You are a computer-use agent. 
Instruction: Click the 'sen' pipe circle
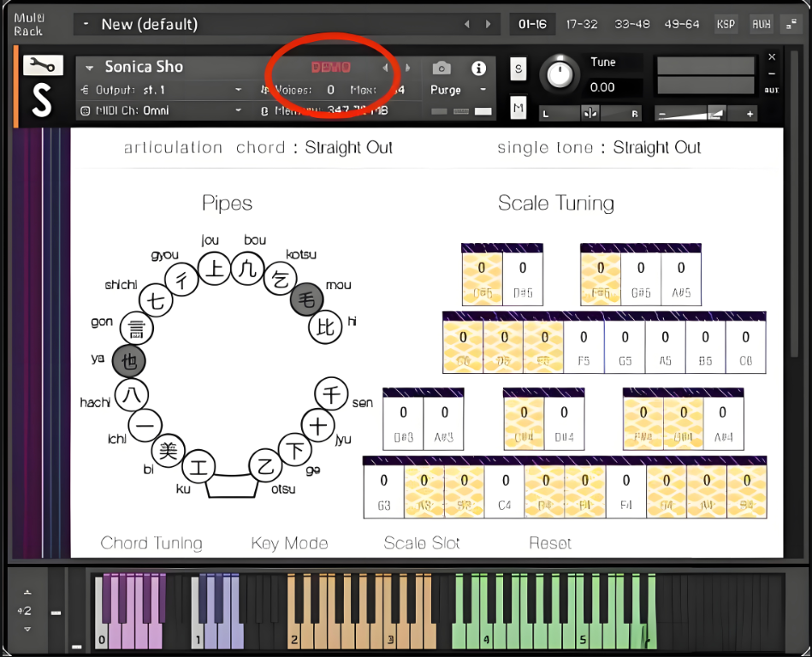click(330, 394)
